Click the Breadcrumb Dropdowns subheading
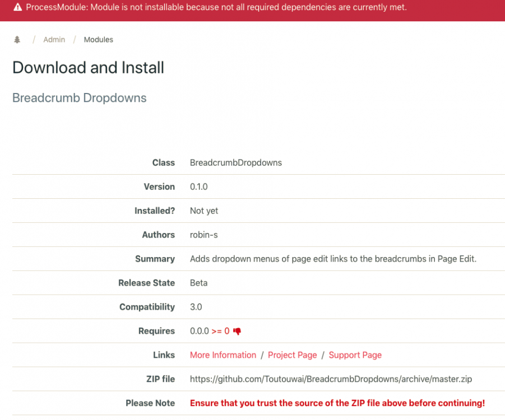The image size is (505, 420). [79, 98]
